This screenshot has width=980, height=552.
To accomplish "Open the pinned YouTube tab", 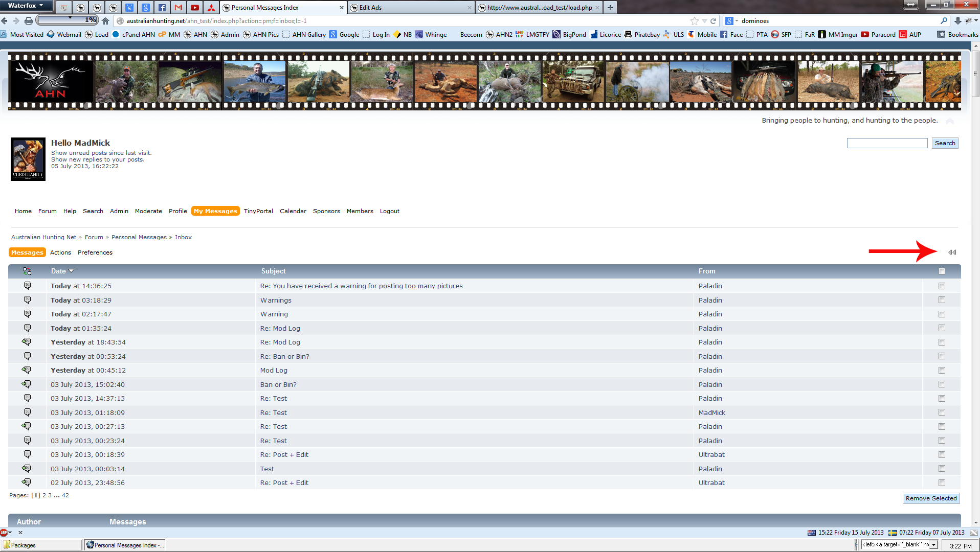I will pos(195,8).
